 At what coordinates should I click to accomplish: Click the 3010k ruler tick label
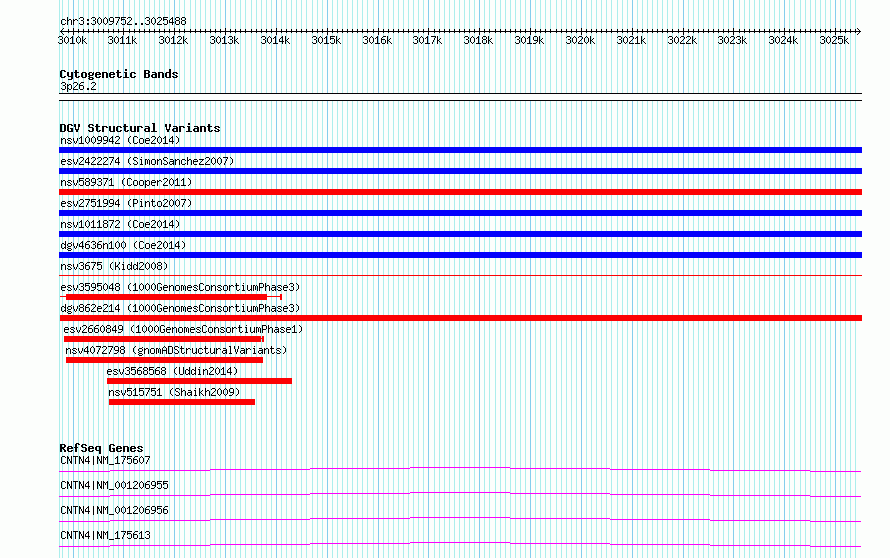73,40
